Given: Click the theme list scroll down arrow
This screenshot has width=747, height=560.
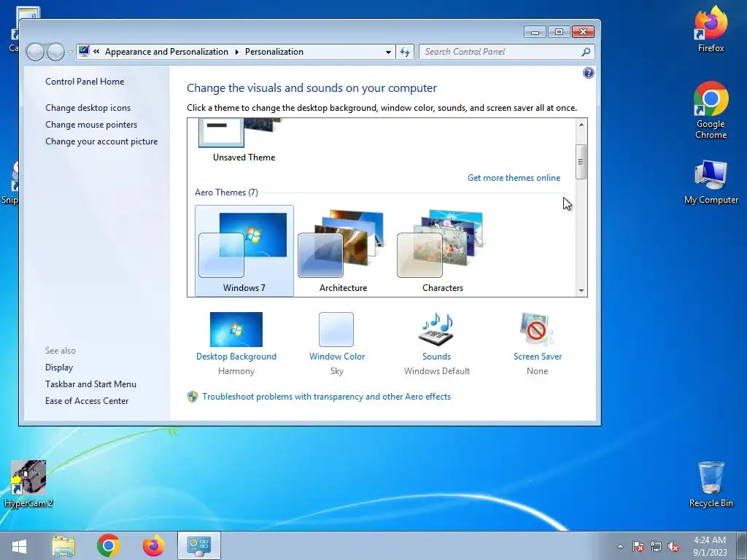Looking at the screenshot, I should [581, 290].
